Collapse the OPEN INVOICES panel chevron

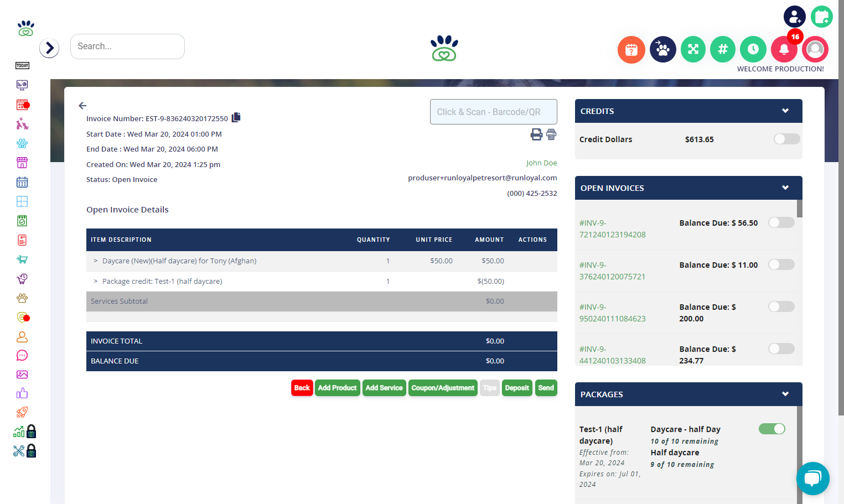pos(785,188)
